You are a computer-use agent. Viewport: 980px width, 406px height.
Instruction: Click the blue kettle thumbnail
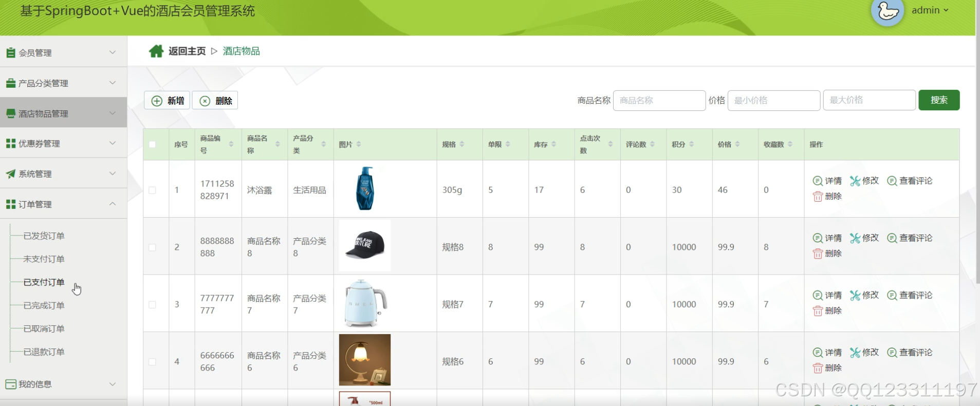tap(365, 303)
